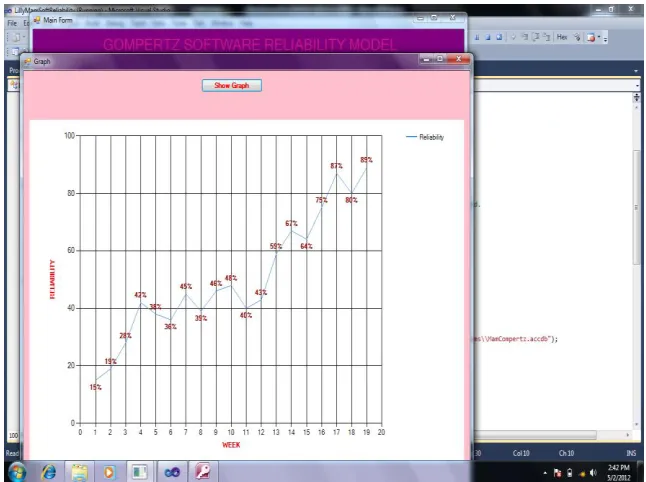Maximize the Graph window
Screen dimensions: 646x482
click(440, 59)
